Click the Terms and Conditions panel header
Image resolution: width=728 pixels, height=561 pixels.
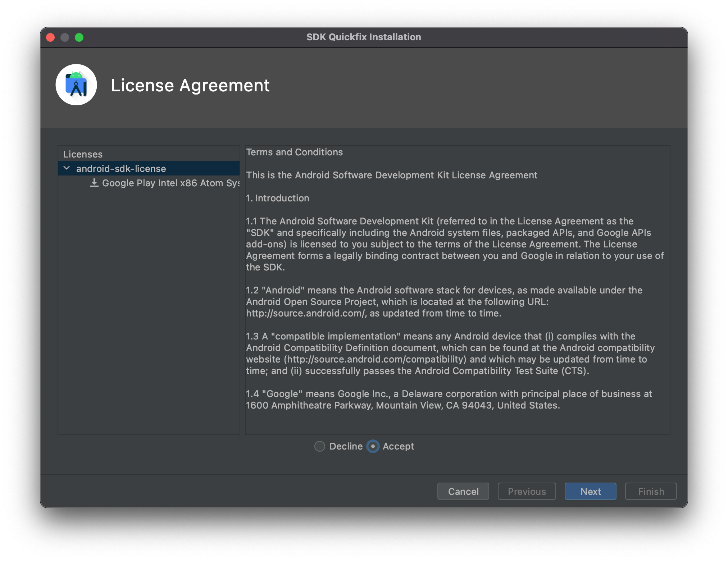click(288, 151)
